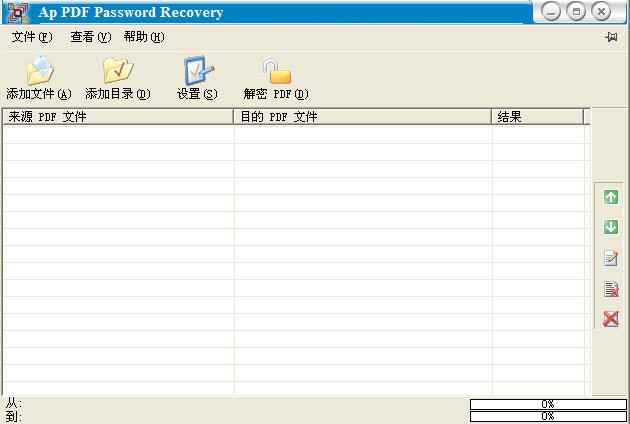The height and width of the screenshot is (424, 630).
Task: Click the notepad-with-pencil edit icon
Action: point(611,258)
